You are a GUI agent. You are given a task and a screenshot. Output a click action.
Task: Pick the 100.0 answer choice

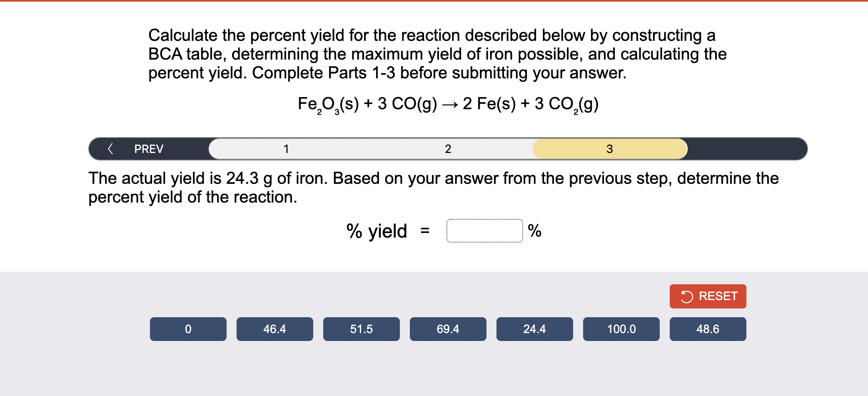click(621, 329)
